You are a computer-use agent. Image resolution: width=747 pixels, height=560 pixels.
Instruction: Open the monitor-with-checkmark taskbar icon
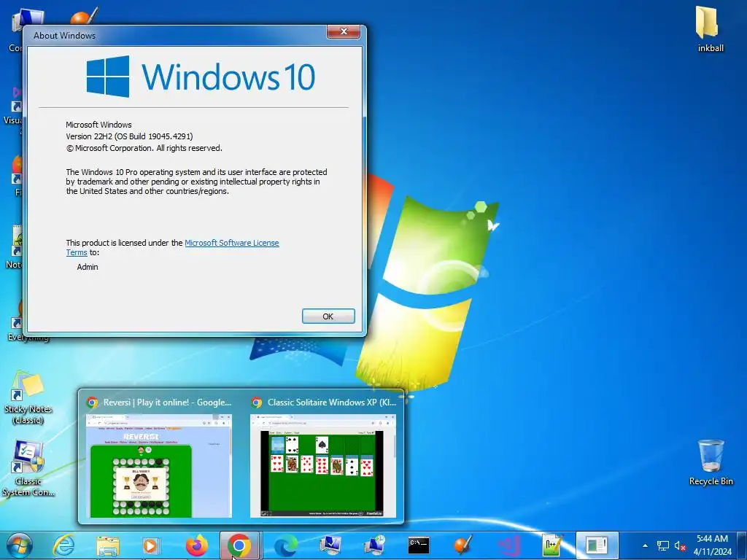[330, 545]
